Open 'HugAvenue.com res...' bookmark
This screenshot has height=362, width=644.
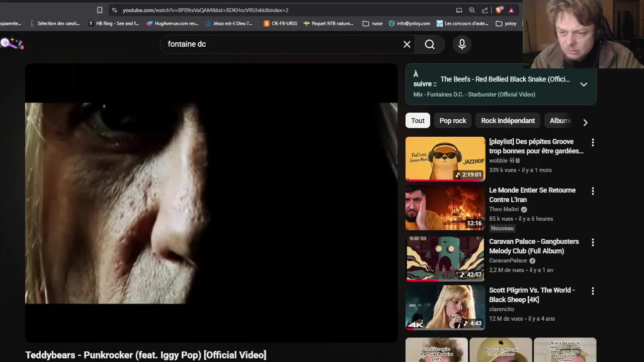click(173, 23)
